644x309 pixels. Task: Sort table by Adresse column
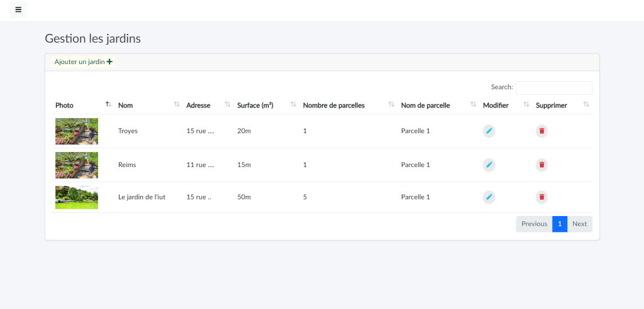[x=198, y=106]
